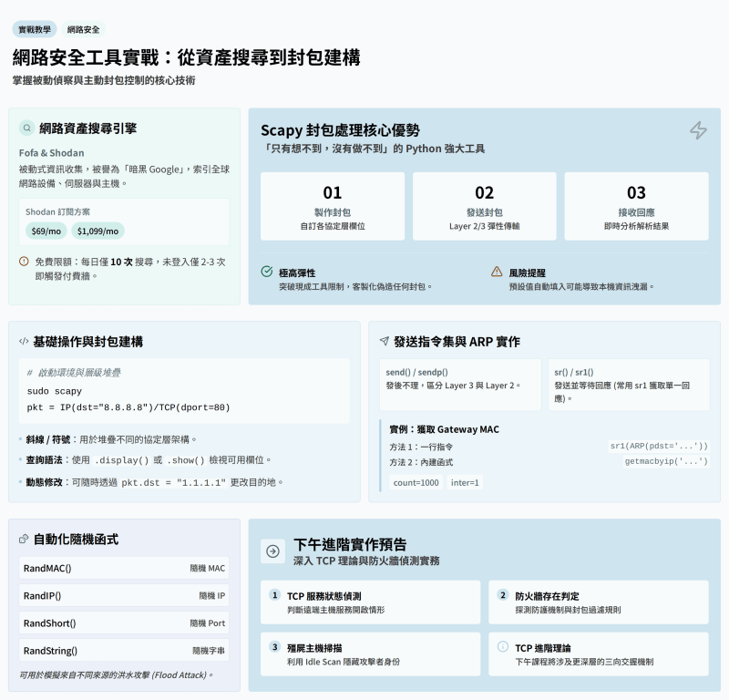Open the 02 發送封包 step card
Image resolution: width=729 pixels, height=700 pixels.
point(485,207)
